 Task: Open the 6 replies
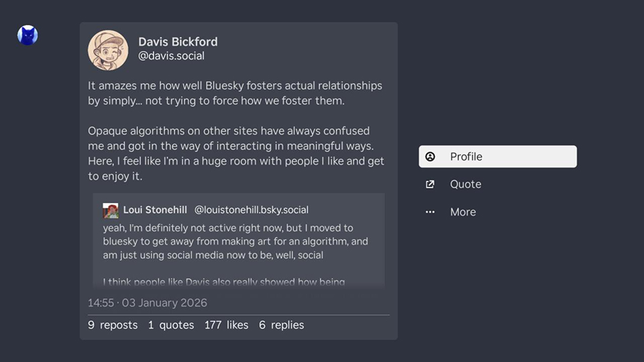[x=282, y=325]
